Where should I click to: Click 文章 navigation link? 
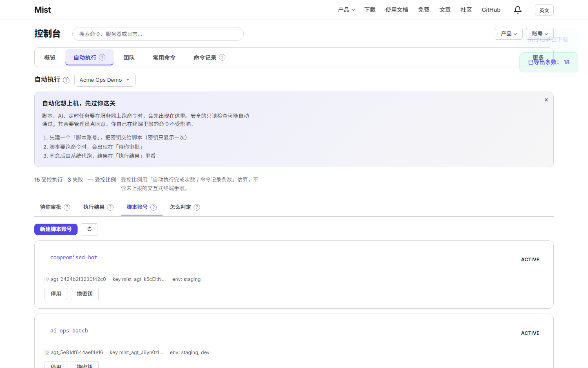tap(445, 10)
